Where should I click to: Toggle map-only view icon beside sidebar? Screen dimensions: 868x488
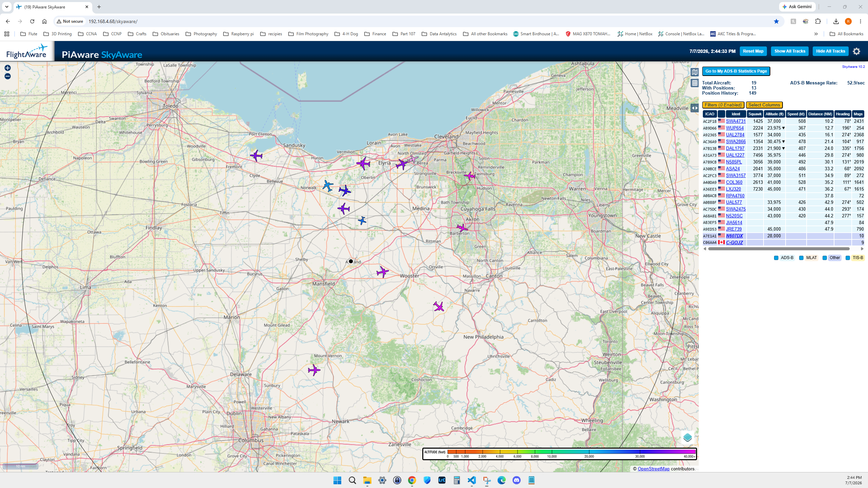pos(694,72)
